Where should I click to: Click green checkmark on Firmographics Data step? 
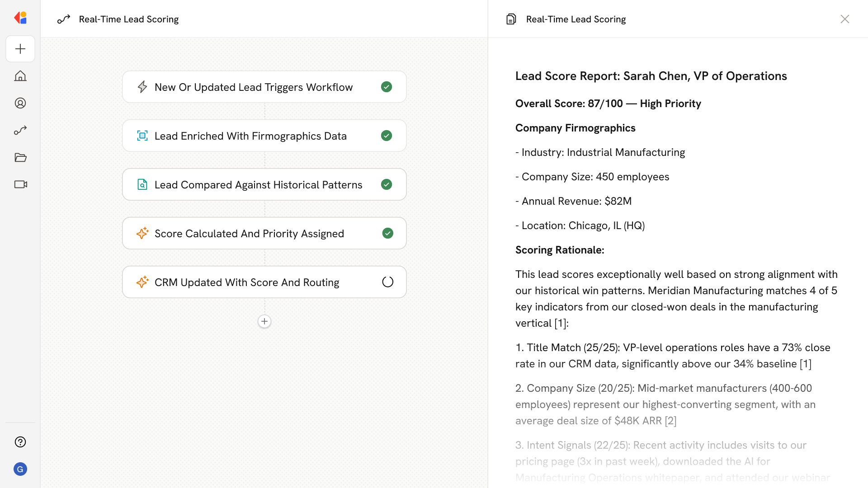click(387, 136)
